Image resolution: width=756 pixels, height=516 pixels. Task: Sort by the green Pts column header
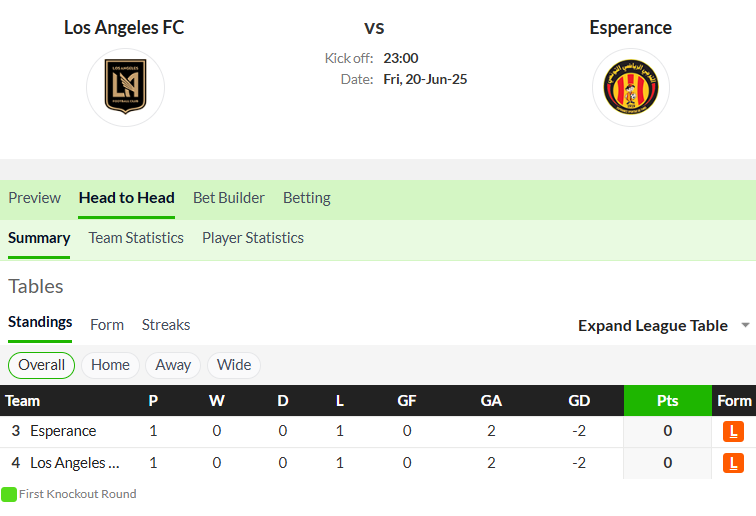pyautogui.click(x=667, y=401)
